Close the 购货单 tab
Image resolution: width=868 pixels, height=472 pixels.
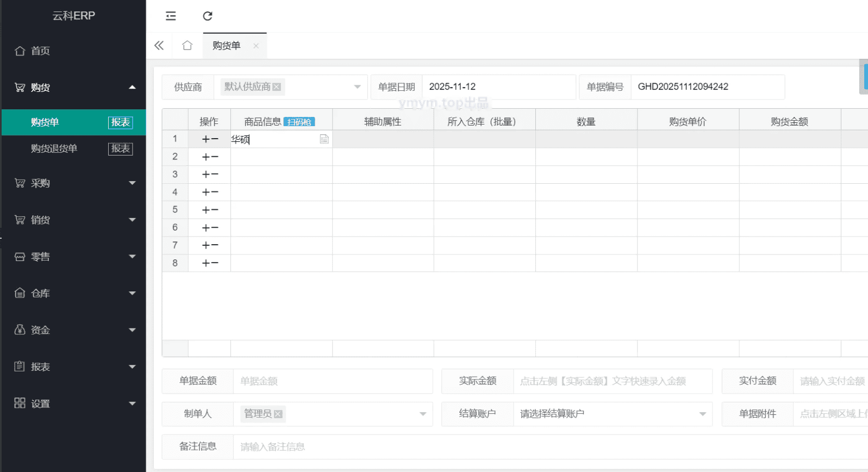[x=256, y=46]
